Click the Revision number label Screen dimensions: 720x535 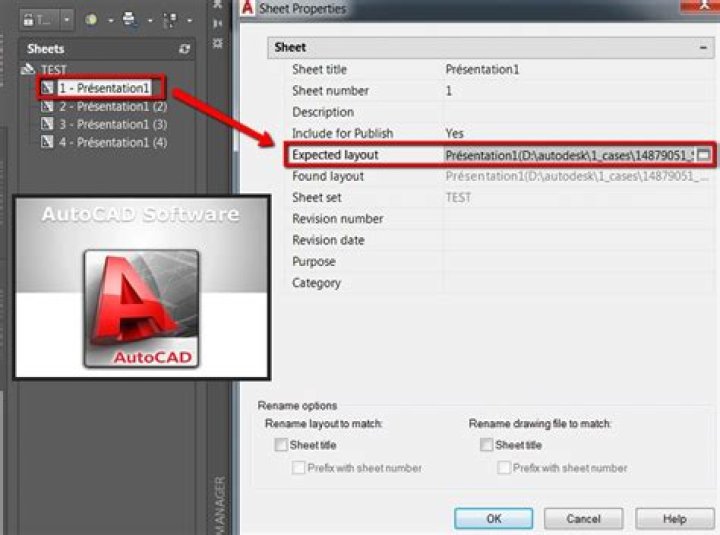point(338,219)
